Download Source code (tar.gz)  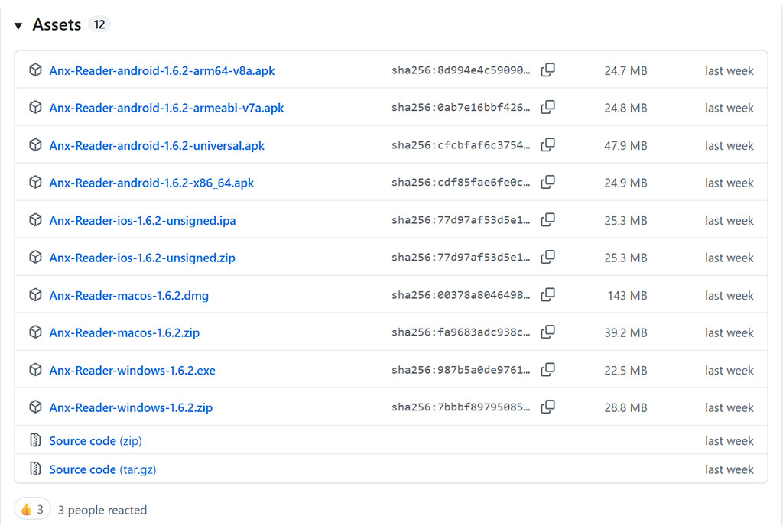[x=102, y=469]
